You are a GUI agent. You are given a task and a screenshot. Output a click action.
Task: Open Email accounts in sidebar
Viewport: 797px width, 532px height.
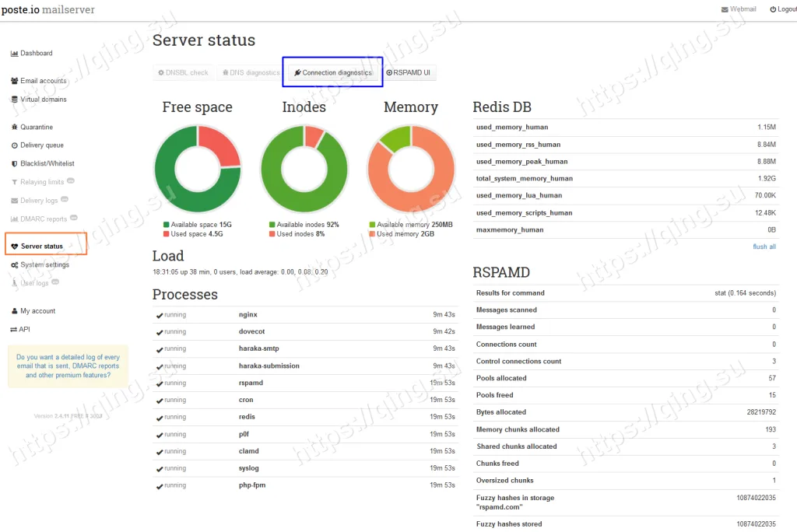pos(39,81)
